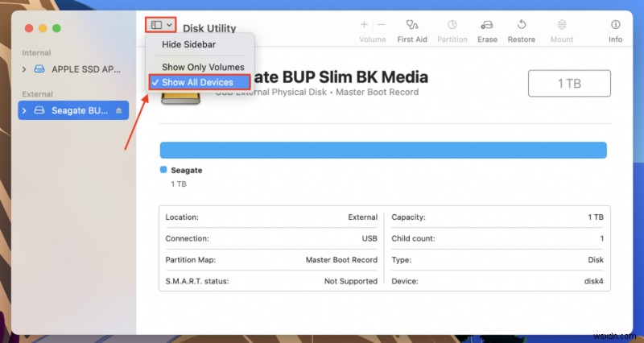Screen dimensions: 644x343
Task: Click the blue Seagate legend swatch
Action: (163, 170)
